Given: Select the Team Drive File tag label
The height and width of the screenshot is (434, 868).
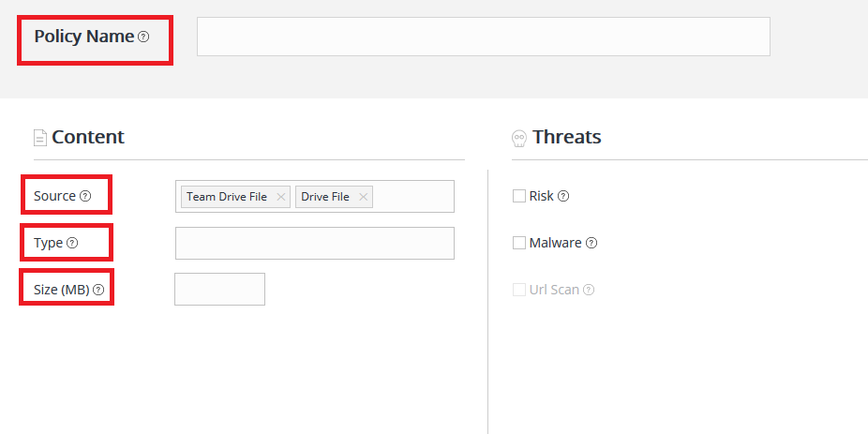Looking at the screenshot, I should (227, 197).
